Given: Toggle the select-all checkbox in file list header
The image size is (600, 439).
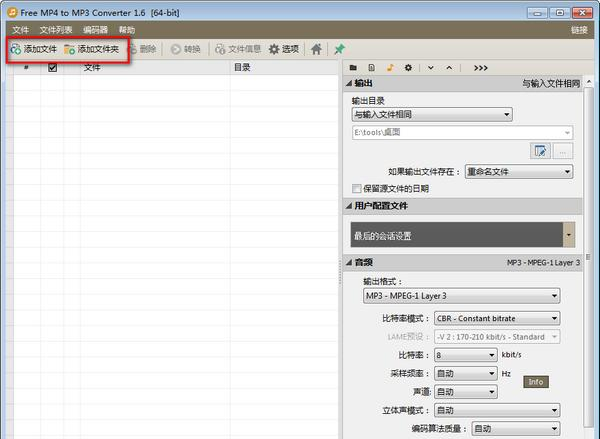Looking at the screenshot, I should [52, 68].
